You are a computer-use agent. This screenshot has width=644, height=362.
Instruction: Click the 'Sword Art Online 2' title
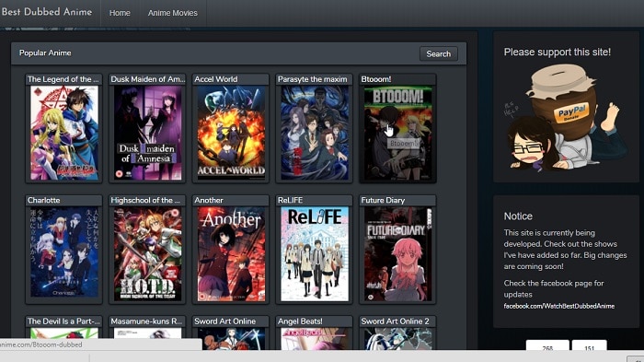395,321
